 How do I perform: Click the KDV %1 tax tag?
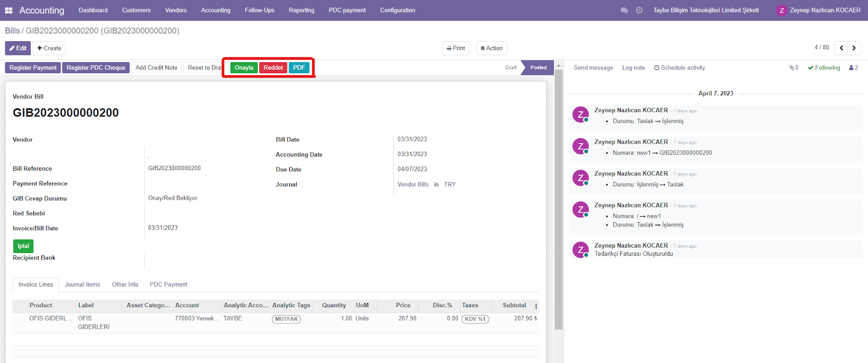point(475,319)
